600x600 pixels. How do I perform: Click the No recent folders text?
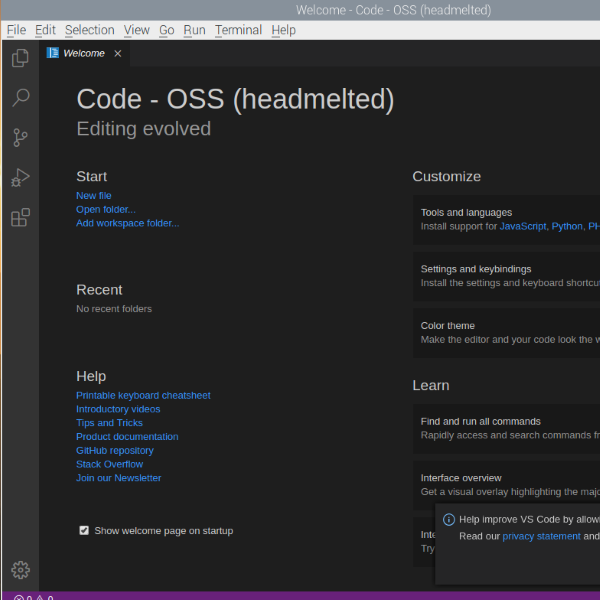[114, 309]
